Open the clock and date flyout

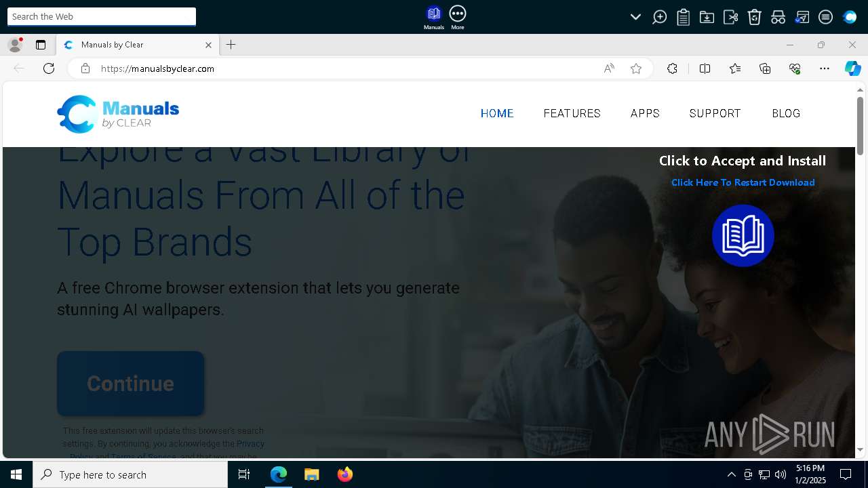[x=810, y=474]
